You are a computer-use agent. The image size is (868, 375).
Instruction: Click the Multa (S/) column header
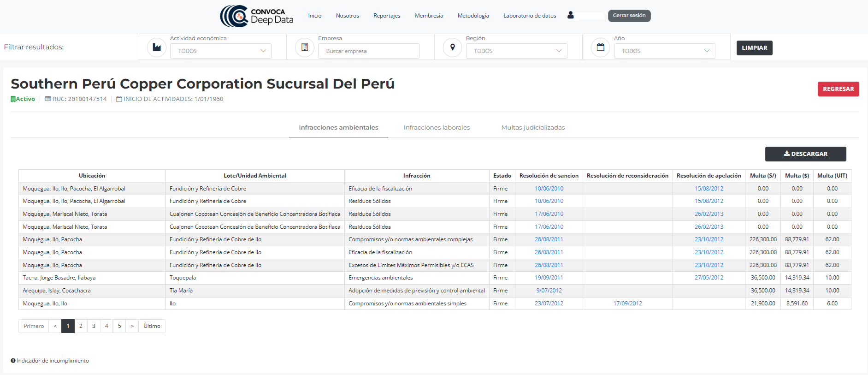[763, 176]
